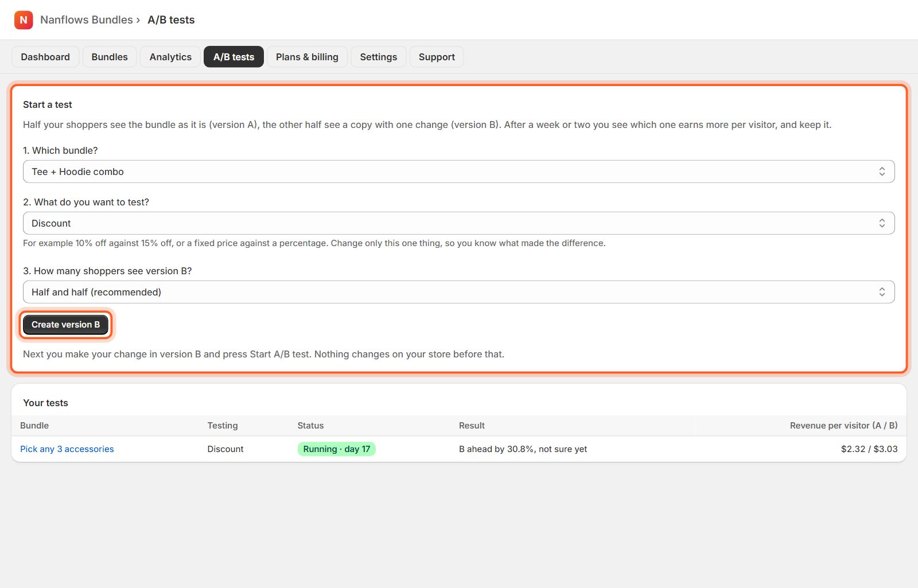Select the A/B tests tab

pos(234,57)
